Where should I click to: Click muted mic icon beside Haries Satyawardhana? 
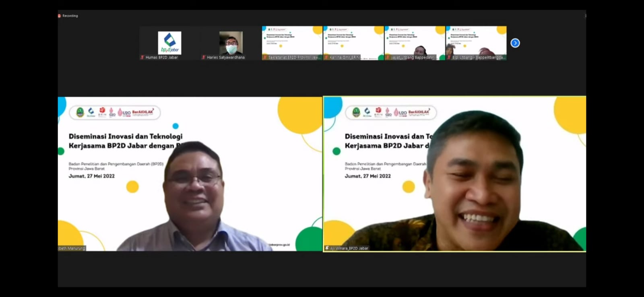tap(204, 58)
